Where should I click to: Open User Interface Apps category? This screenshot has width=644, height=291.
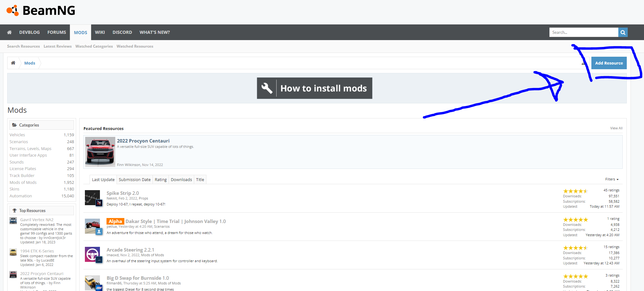pyautogui.click(x=28, y=155)
